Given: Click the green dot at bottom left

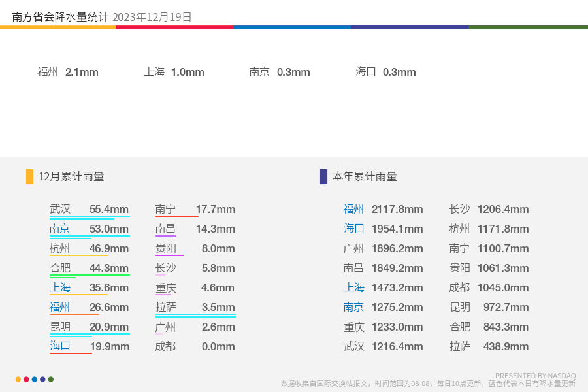Looking at the screenshot, I should point(51,379).
